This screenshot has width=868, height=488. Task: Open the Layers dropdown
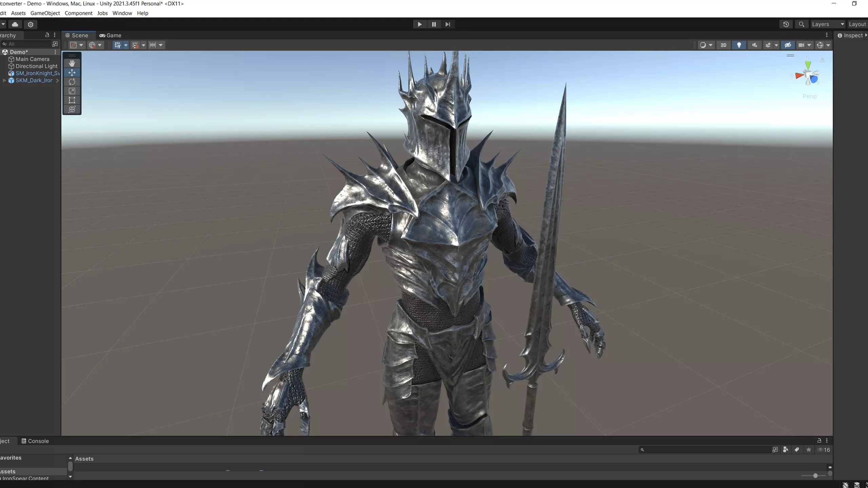coord(827,24)
